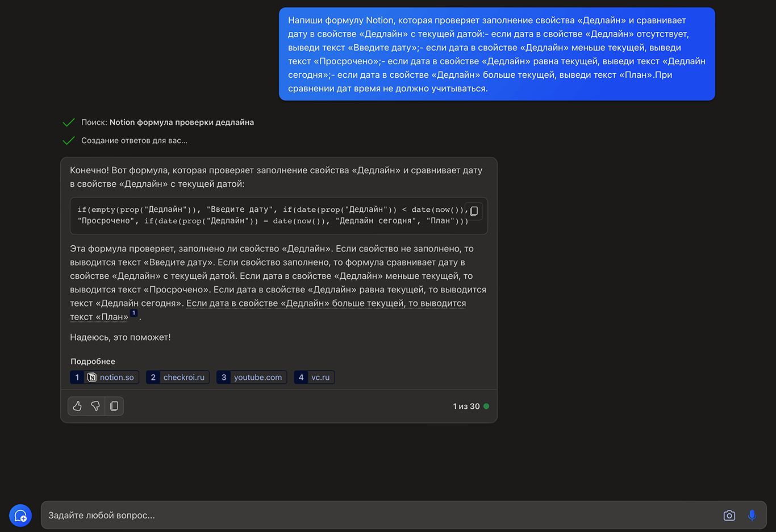Click the 'Подробнее' label
This screenshot has height=532, width=776.
(93, 362)
